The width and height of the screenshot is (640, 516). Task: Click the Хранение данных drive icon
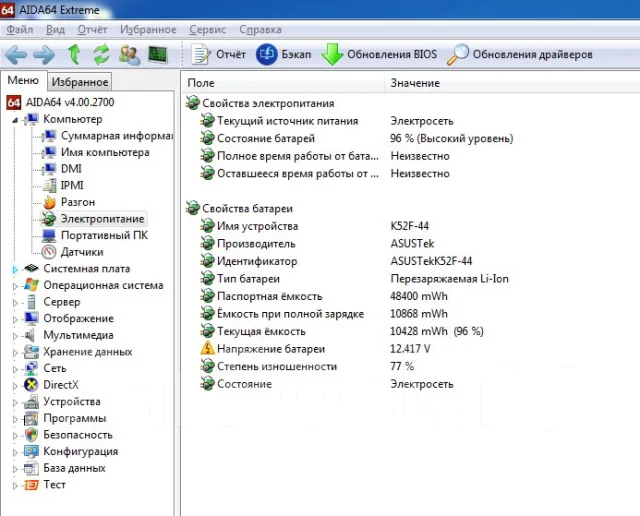coord(31,351)
